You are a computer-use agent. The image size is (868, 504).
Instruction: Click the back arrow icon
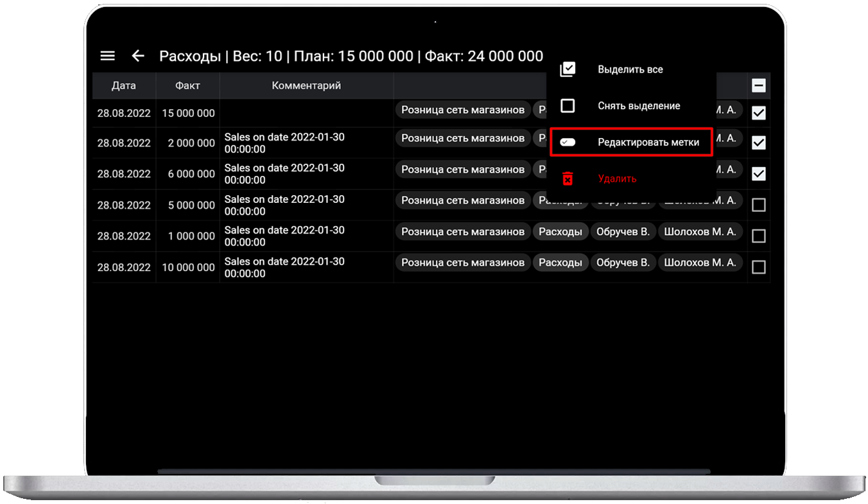tap(137, 56)
